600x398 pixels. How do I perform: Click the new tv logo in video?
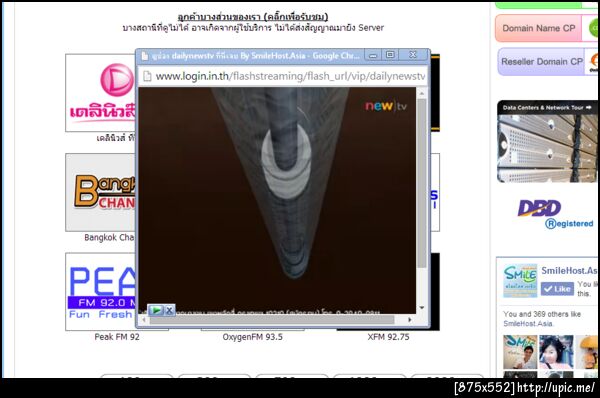click(x=386, y=106)
